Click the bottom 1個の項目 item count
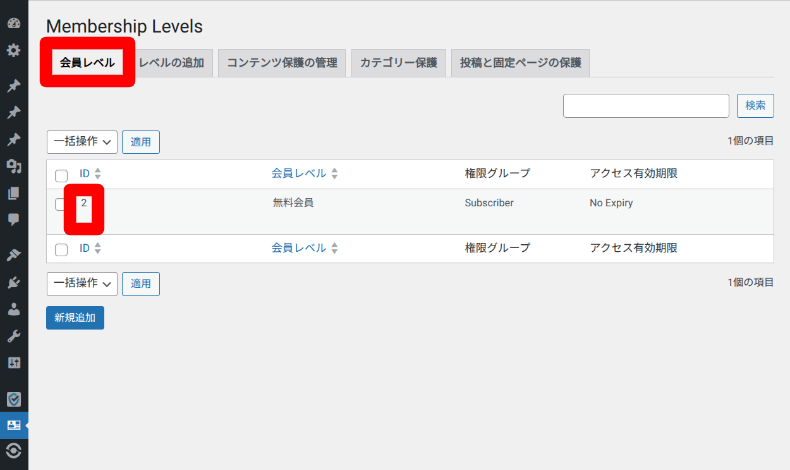 click(750, 283)
